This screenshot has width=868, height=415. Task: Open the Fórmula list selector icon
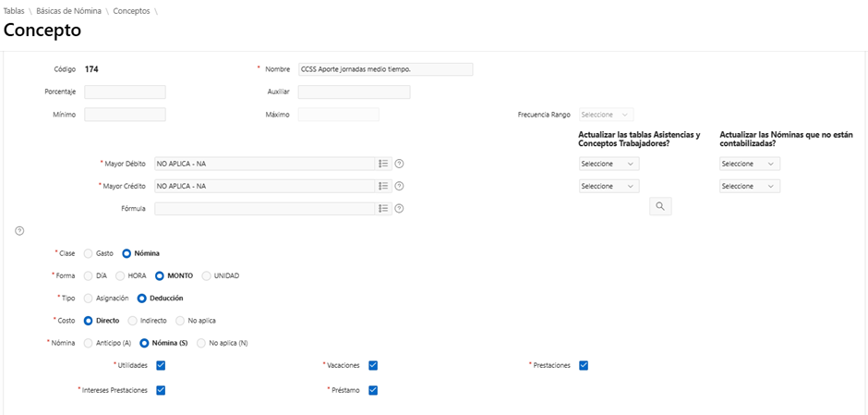(383, 209)
